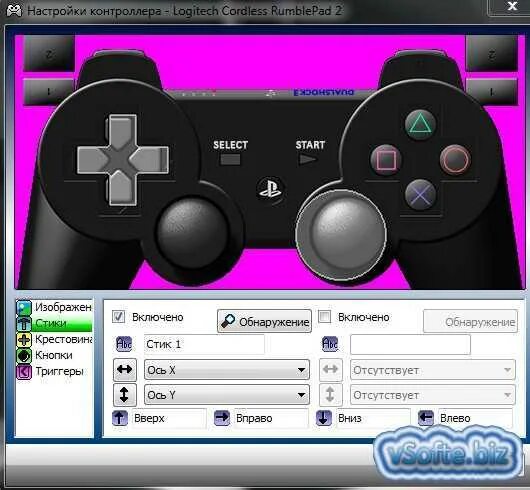Open the lower Отсутствует dropdown
This screenshot has width=530, height=490.
tap(433, 395)
